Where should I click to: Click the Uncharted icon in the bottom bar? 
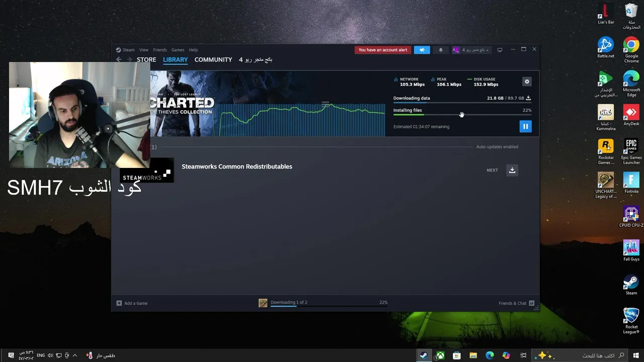263,303
